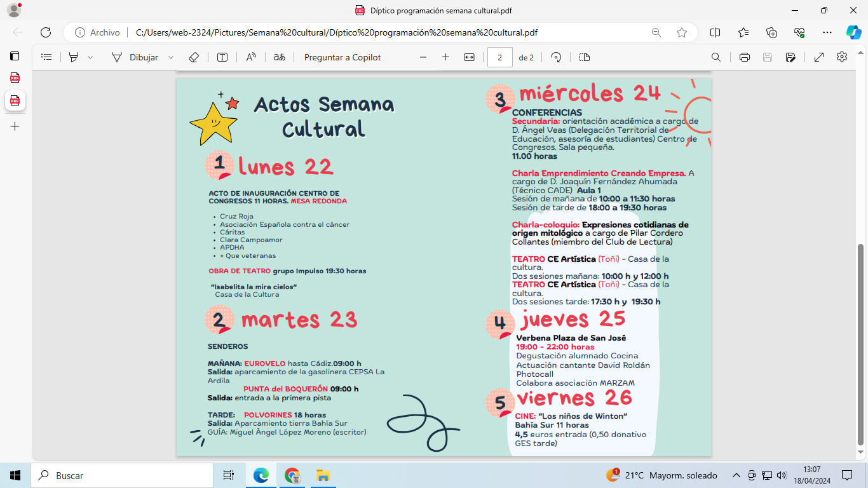The width and height of the screenshot is (868, 488).
Task: Open the translate tool
Action: tap(279, 57)
